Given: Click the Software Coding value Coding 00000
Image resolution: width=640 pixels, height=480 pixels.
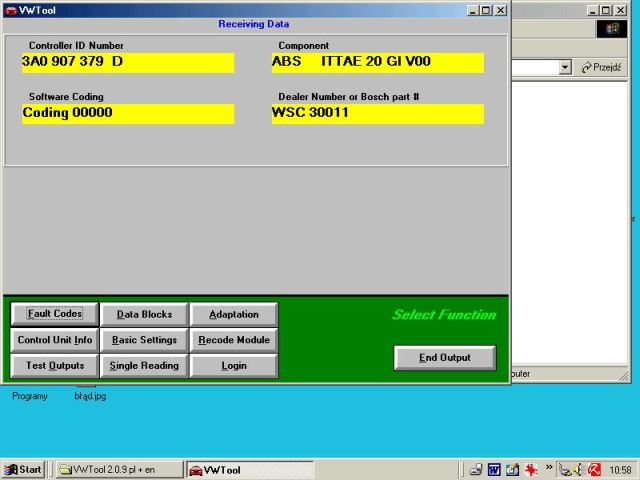Looking at the screenshot, I should [x=128, y=113].
